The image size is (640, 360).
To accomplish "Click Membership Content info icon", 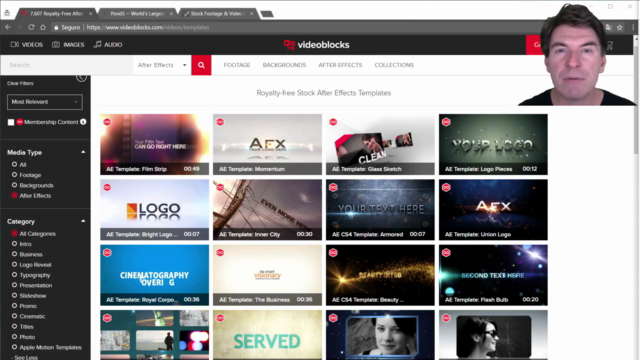I will click(83, 122).
